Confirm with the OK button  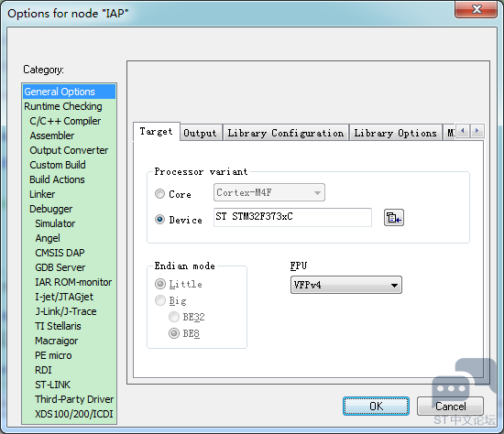click(376, 406)
